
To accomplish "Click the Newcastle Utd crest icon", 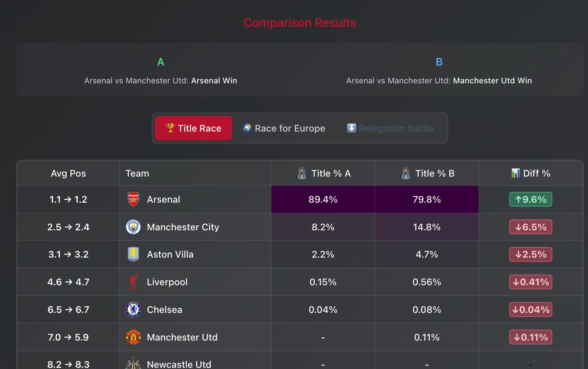I will point(133,364).
